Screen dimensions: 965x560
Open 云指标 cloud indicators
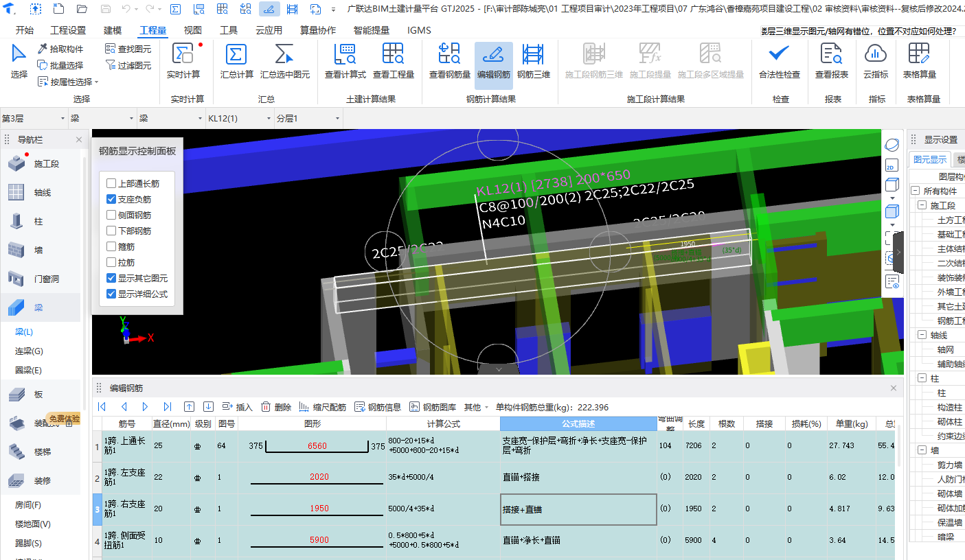pyautogui.click(x=876, y=61)
